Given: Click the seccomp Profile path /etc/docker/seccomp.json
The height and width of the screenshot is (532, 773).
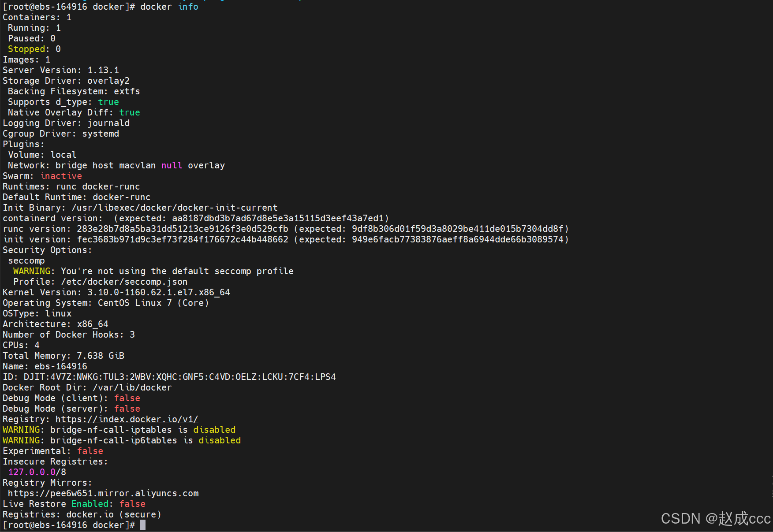Looking at the screenshot, I should click(x=124, y=282).
